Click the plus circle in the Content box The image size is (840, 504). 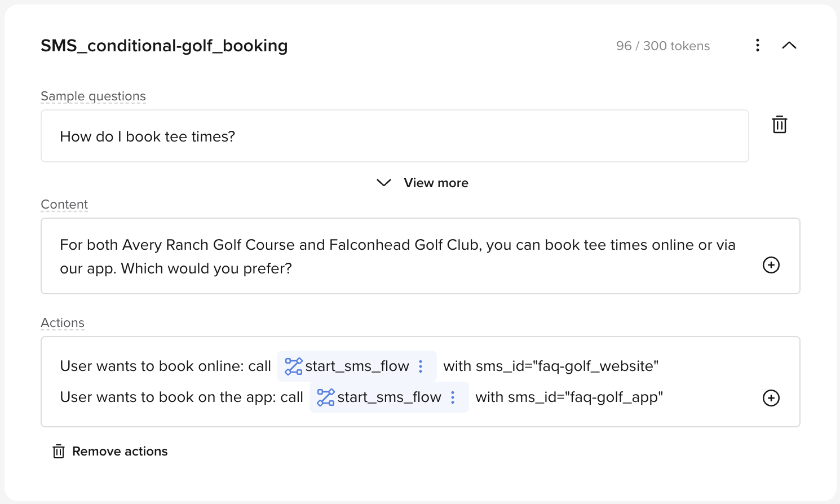(x=771, y=265)
